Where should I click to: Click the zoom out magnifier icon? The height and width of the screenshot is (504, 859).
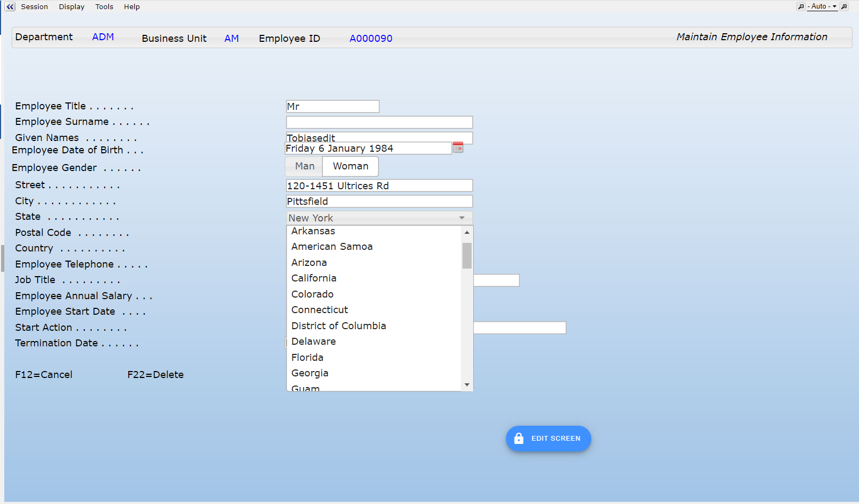(801, 6)
